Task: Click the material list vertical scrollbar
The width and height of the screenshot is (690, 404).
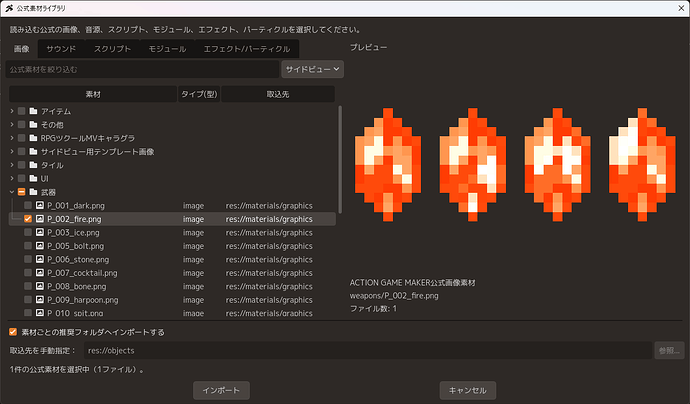Action: pyautogui.click(x=340, y=159)
